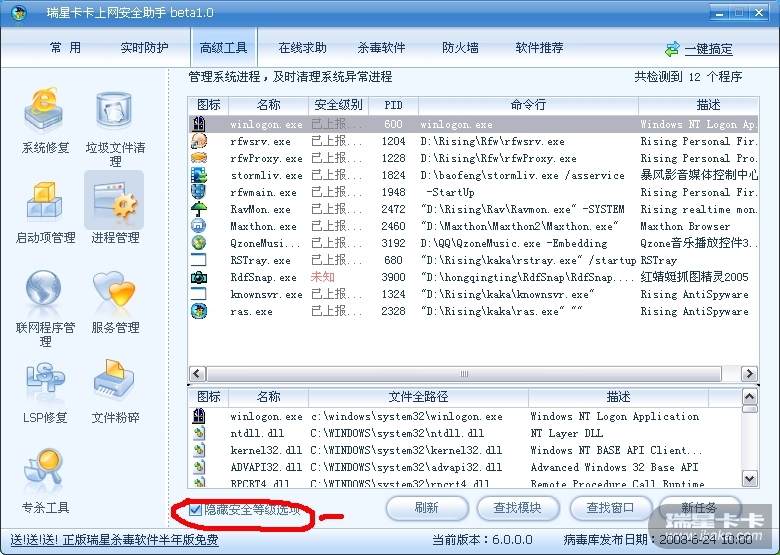The image size is (780, 555).
Task: Switch to the 杀毒软件 tab
Action: 381,48
